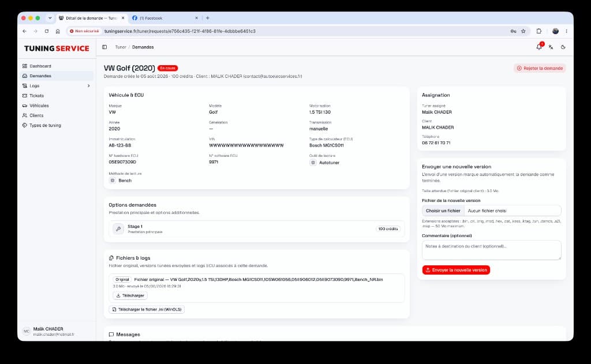Open Chrome three-dot menu
Image resolution: width=591 pixels, height=364 pixels.
[x=567, y=31]
